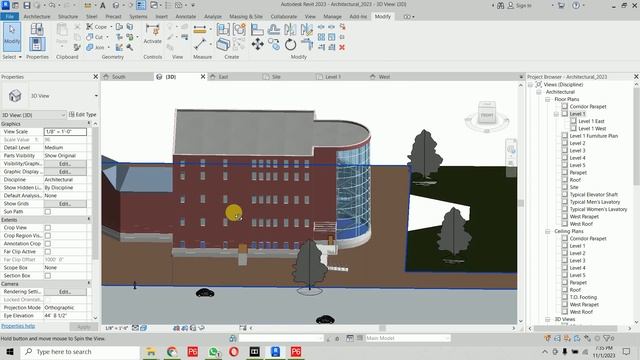Click the Trim/Extend tool icon
Image resolution: width=640 pixels, height=360 pixels.
coord(307,44)
